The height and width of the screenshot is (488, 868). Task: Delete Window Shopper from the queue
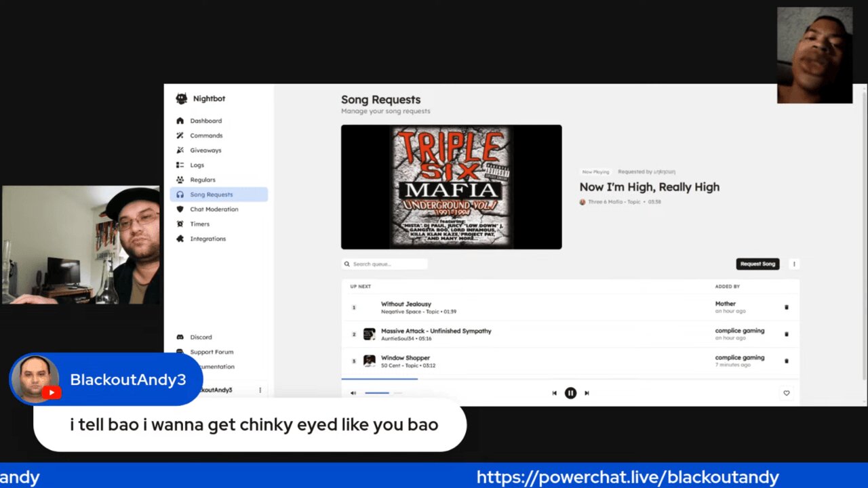pos(787,361)
